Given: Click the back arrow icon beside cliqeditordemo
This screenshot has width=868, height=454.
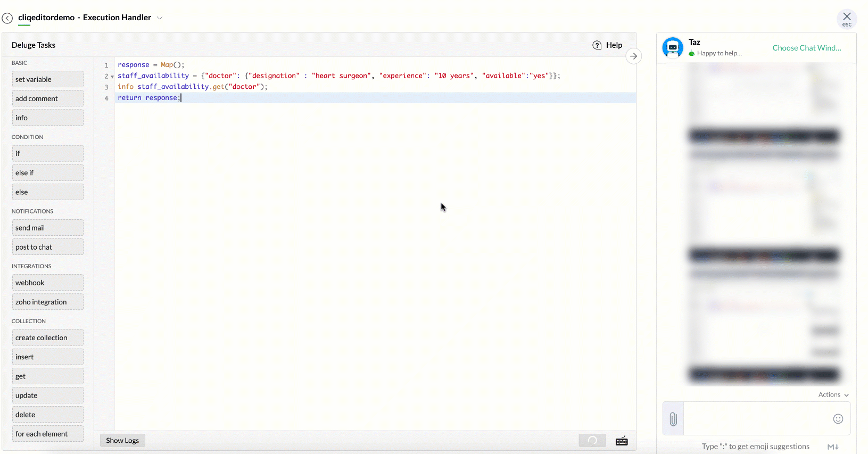Looking at the screenshot, I should point(7,18).
